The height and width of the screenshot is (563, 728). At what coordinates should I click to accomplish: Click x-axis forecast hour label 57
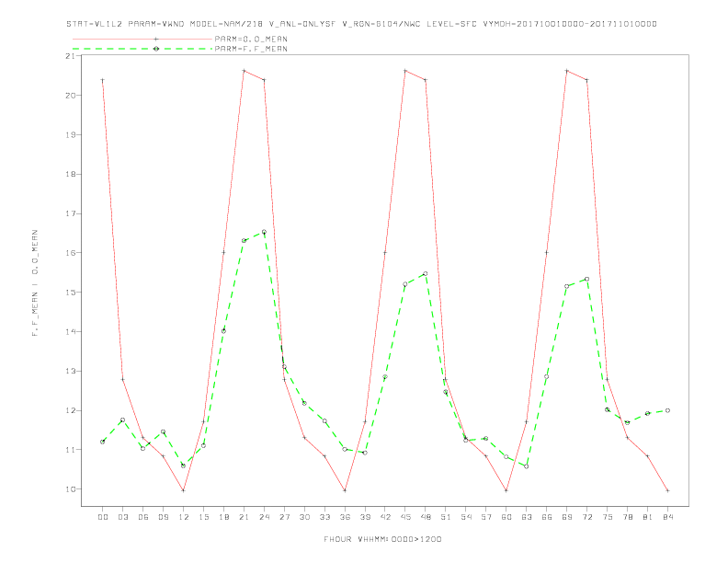[x=486, y=517]
